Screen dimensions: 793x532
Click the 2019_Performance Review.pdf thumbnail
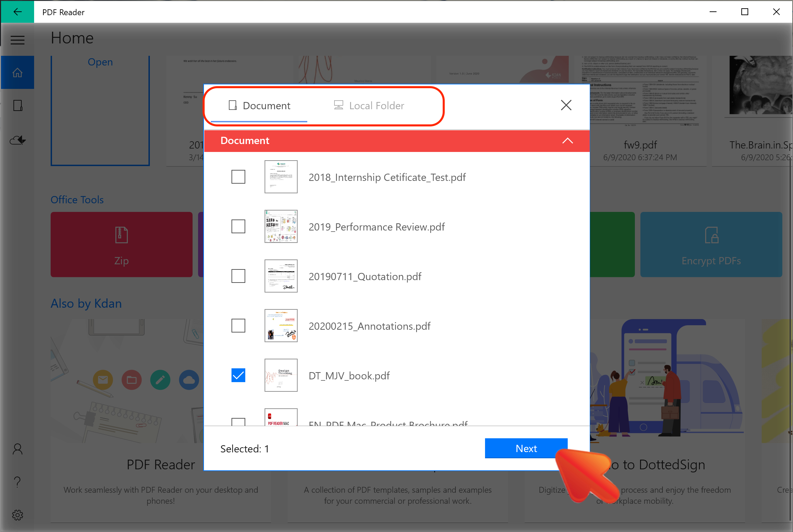[281, 226]
